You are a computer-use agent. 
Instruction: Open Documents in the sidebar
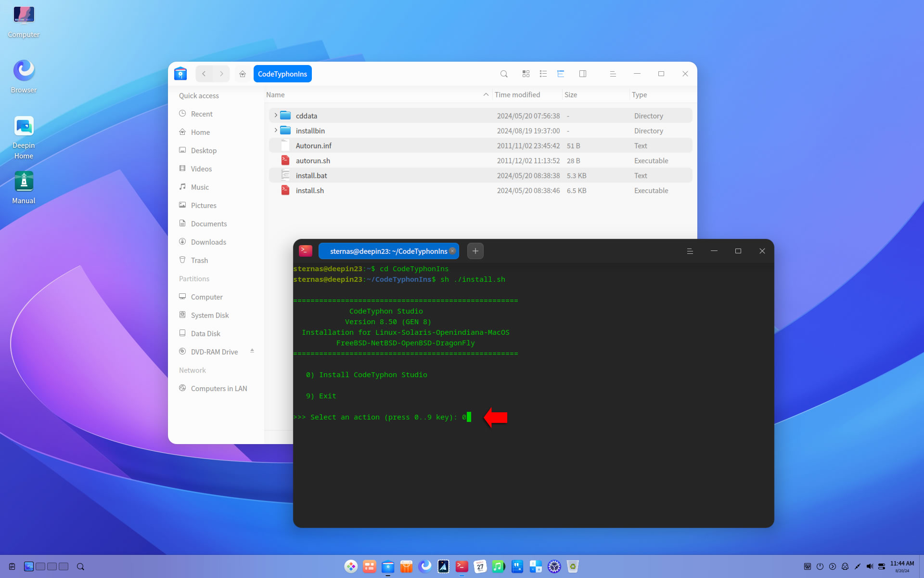(x=216, y=223)
